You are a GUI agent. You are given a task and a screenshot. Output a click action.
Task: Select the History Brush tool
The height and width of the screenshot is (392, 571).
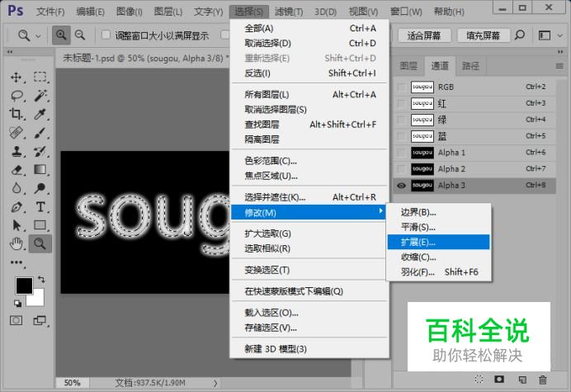[x=40, y=151]
